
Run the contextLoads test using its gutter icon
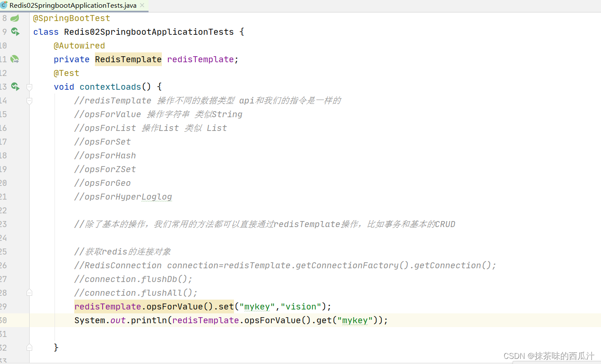tap(15, 87)
